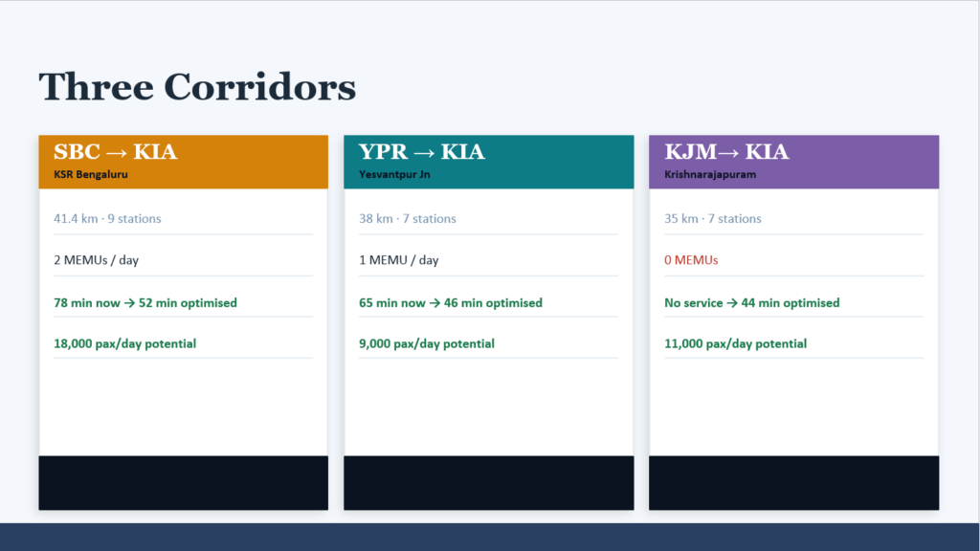The width and height of the screenshot is (980, 551).
Task: Click the dark footer of SBC card
Action: pyautogui.click(x=183, y=482)
